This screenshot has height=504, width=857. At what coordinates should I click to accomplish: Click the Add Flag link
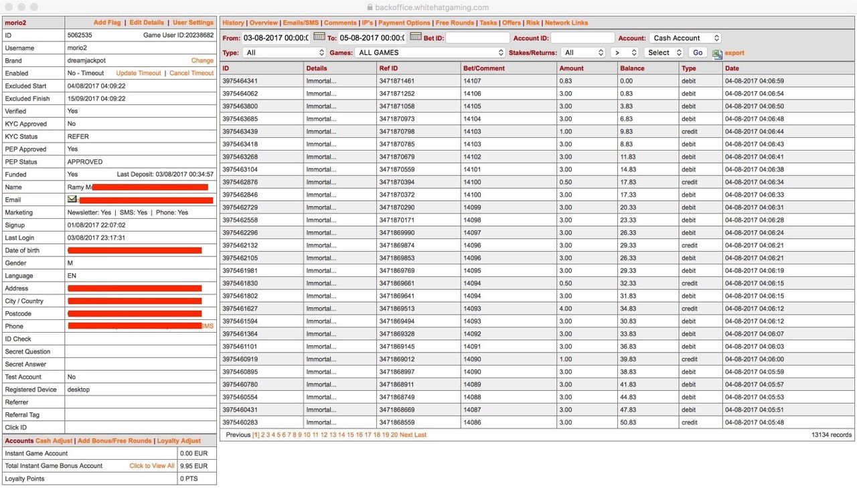click(107, 23)
